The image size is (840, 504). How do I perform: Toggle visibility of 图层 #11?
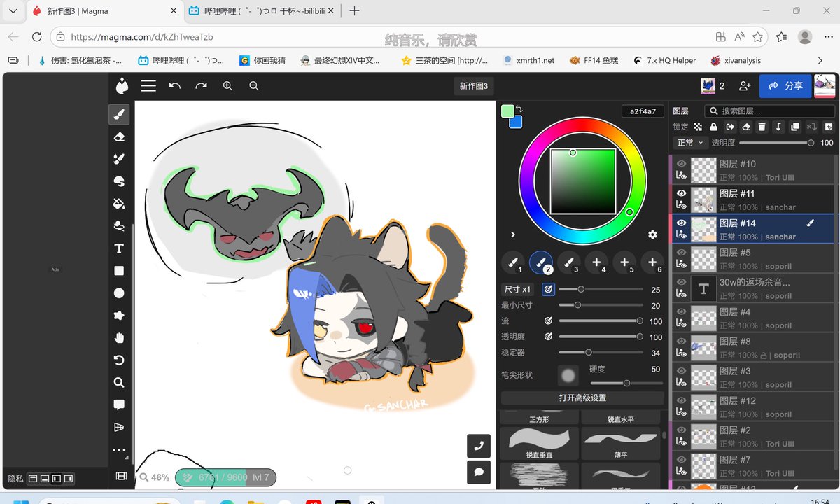point(681,193)
